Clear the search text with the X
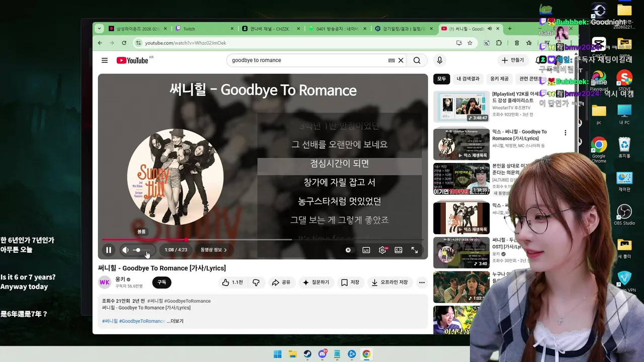The height and width of the screenshot is (362, 644). [x=401, y=60]
